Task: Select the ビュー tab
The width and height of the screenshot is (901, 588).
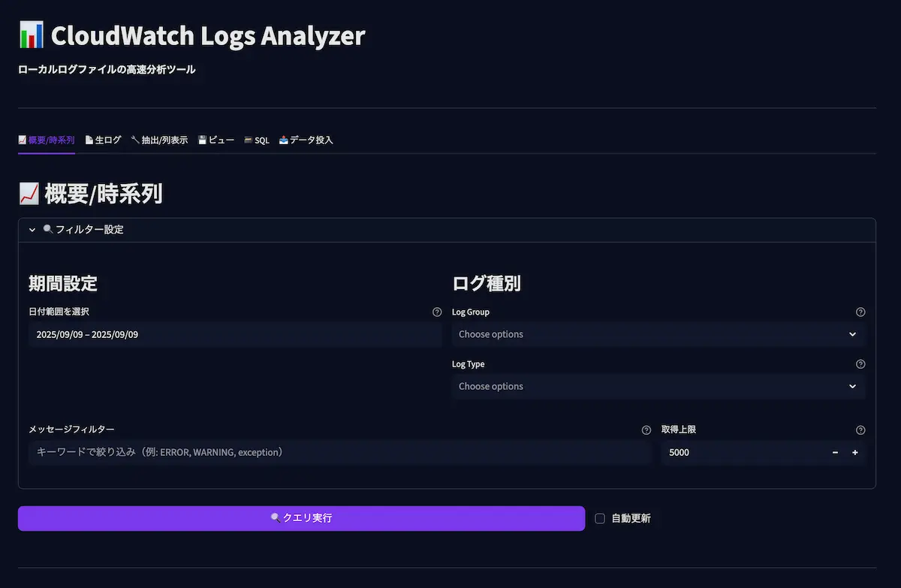Action: 216,140
